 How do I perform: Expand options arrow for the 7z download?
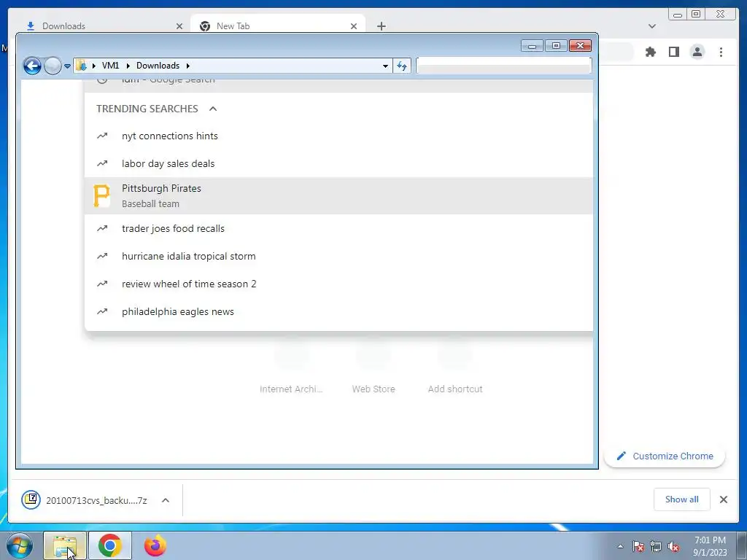(x=166, y=500)
